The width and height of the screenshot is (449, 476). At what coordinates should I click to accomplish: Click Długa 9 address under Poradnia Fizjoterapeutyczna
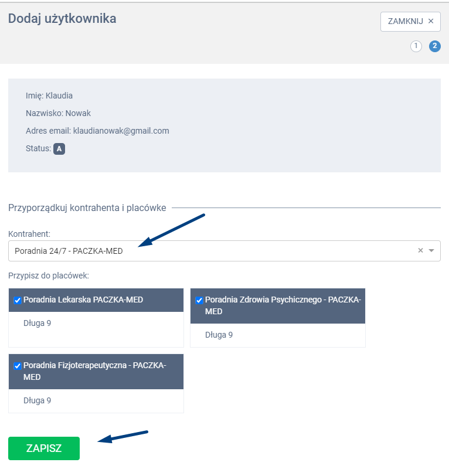click(37, 400)
